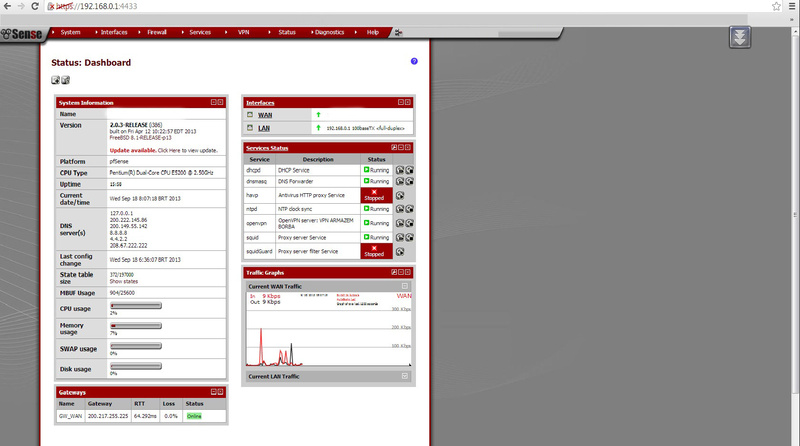The image size is (800, 446).
Task: Go back in the browser
Action: 7,6
